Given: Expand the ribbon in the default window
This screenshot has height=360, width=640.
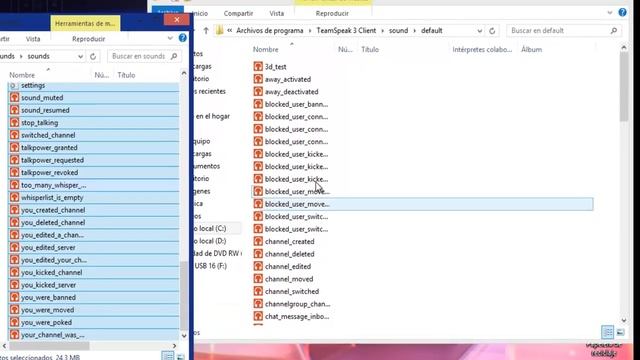Looking at the screenshot, I should pos(610,13).
